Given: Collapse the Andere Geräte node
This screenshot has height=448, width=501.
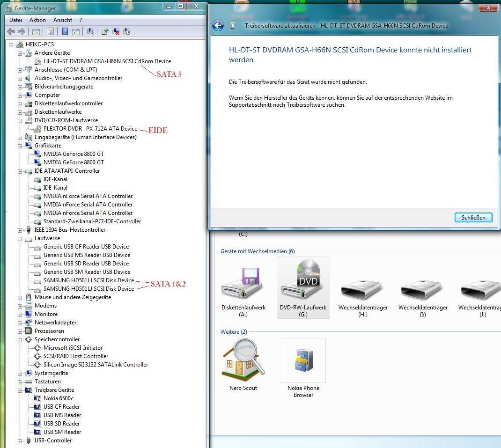Looking at the screenshot, I should pyautogui.click(x=20, y=53).
